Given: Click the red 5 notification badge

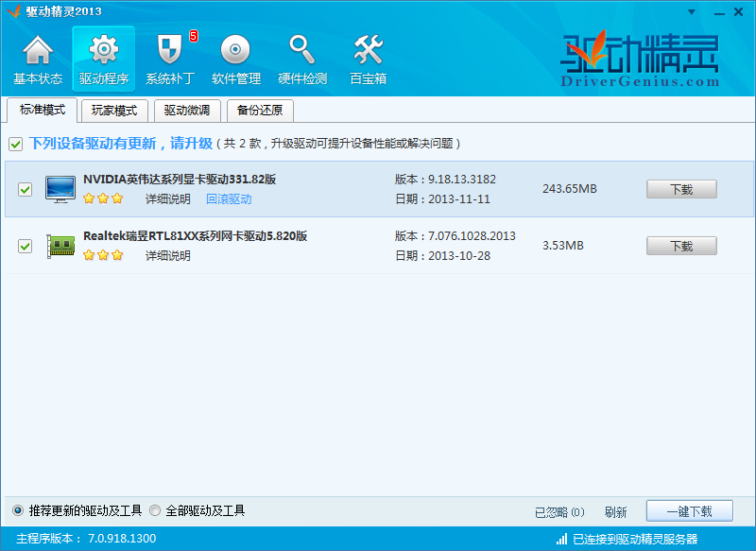Looking at the screenshot, I should pos(194,36).
